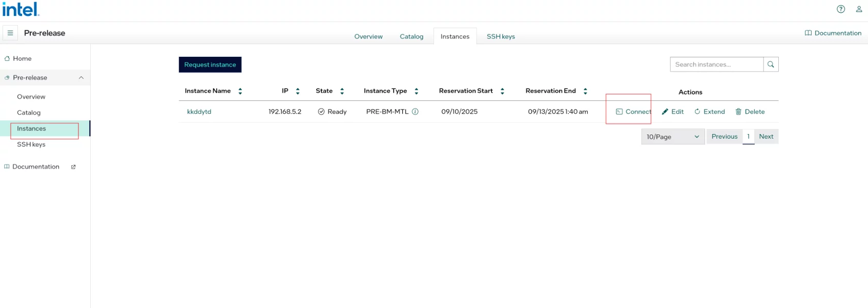Extend the kkddytd instance reservation
The width and height of the screenshot is (868, 308).
[x=710, y=112]
